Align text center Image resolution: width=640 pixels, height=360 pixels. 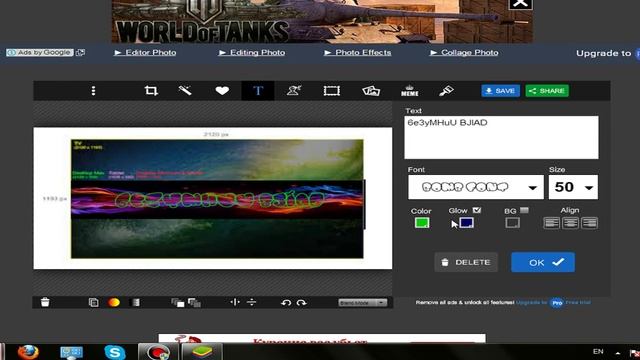click(x=570, y=223)
